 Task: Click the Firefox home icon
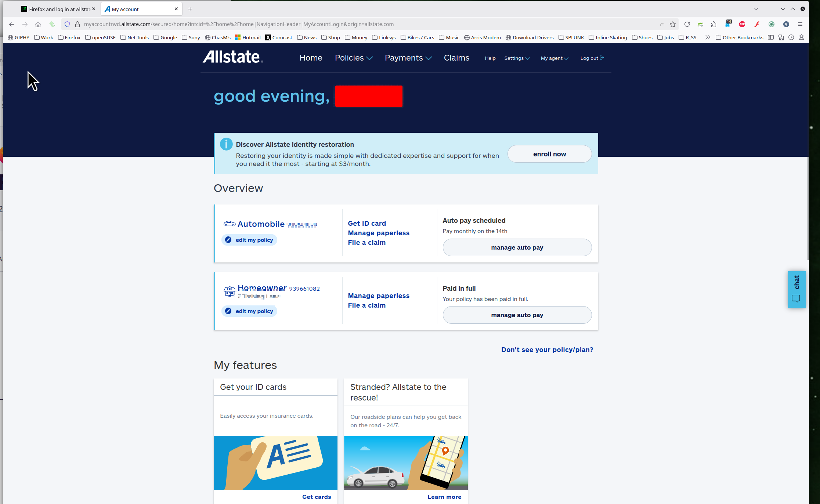(38, 24)
